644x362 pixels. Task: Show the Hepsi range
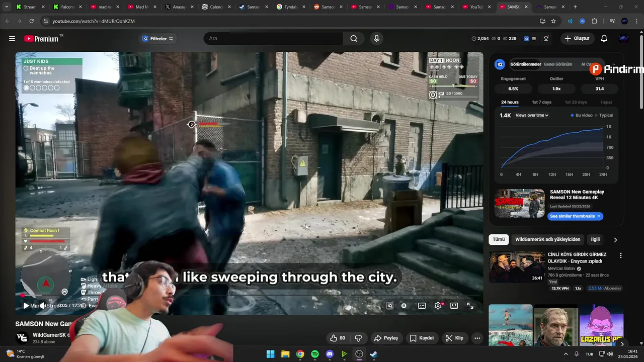[606, 102]
